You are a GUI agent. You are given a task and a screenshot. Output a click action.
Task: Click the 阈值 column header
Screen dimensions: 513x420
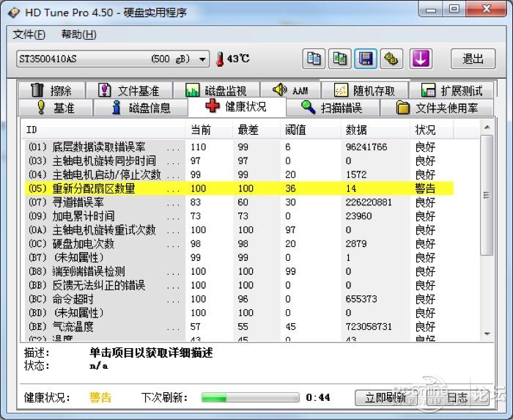coord(310,130)
